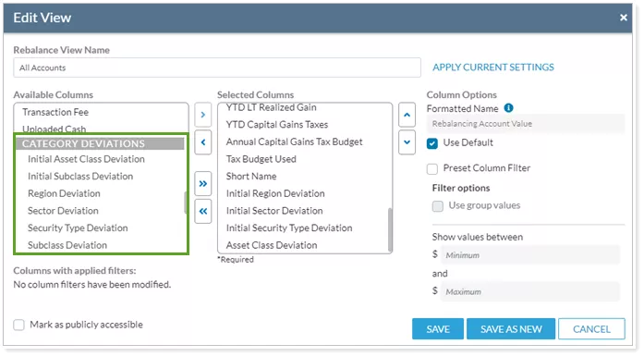Toggle the Use group values checkbox
This screenshot has height=357, width=644.
pyautogui.click(x=438, y=205)
